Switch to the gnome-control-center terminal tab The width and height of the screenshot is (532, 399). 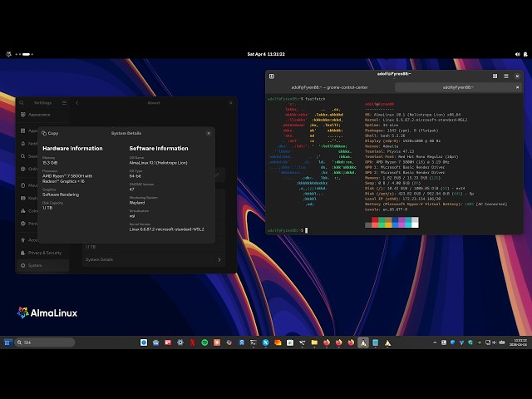point(329,87)
